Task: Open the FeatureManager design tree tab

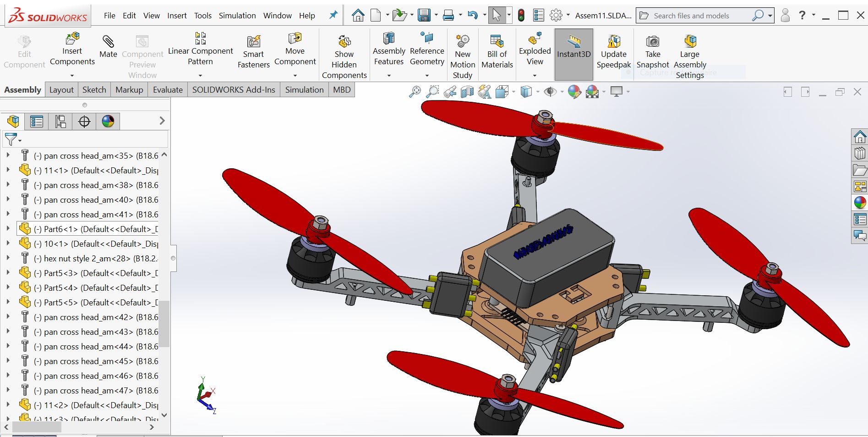Action: pyautogui.click(x=13, y=122)
